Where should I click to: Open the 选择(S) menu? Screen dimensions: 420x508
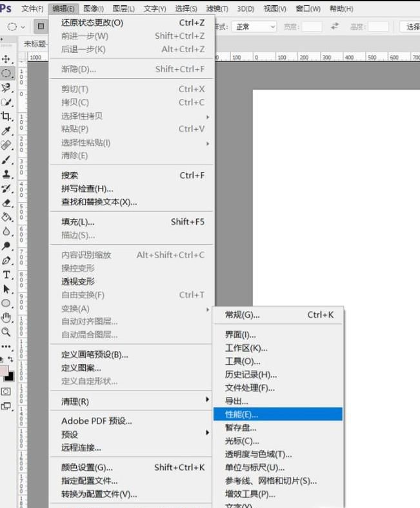point(186,9)
